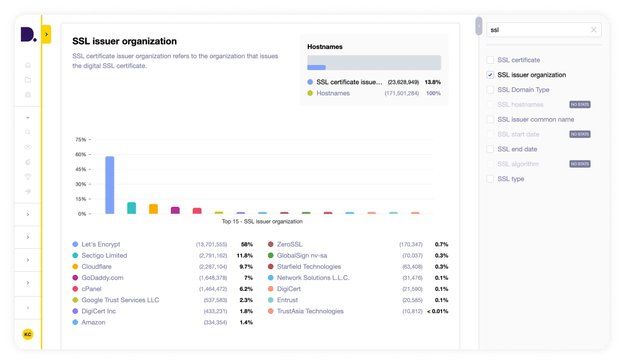Screen dimensions: 624x364
Task: Click the GoDaddy.com legend entry
Action: (x=102, y=278)
